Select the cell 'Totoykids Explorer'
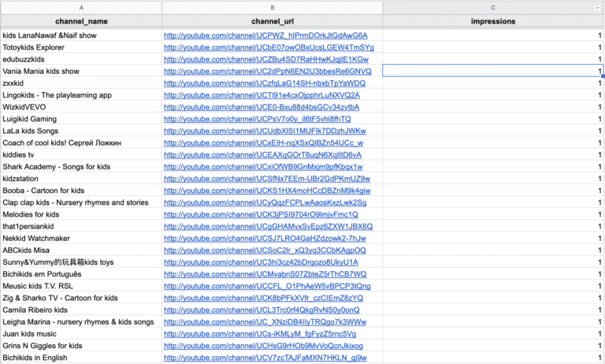 pos(81,47)
